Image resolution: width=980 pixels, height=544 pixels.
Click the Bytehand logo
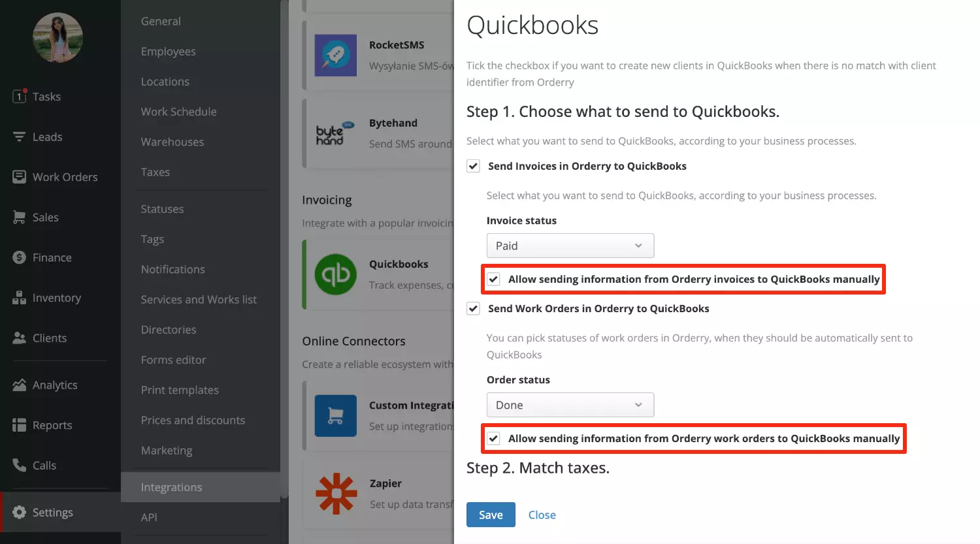336,133
